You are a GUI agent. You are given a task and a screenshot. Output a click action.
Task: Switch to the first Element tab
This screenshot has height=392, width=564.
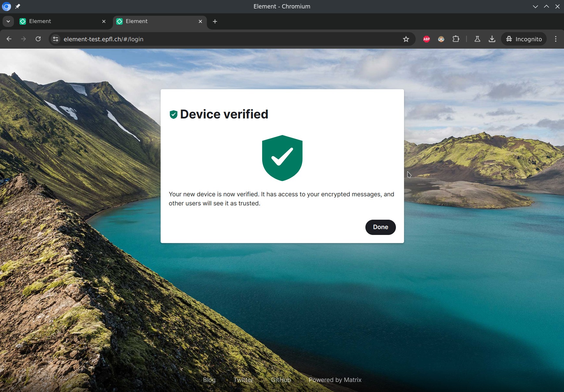58,21
